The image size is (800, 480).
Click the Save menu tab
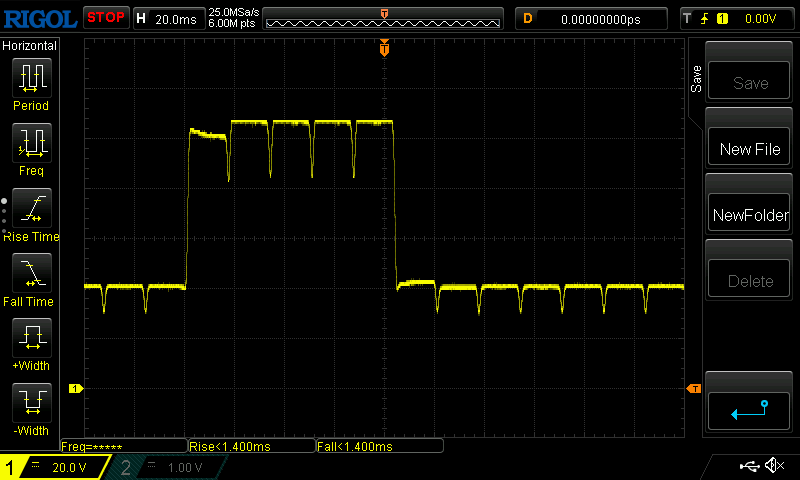pos(696,80)
